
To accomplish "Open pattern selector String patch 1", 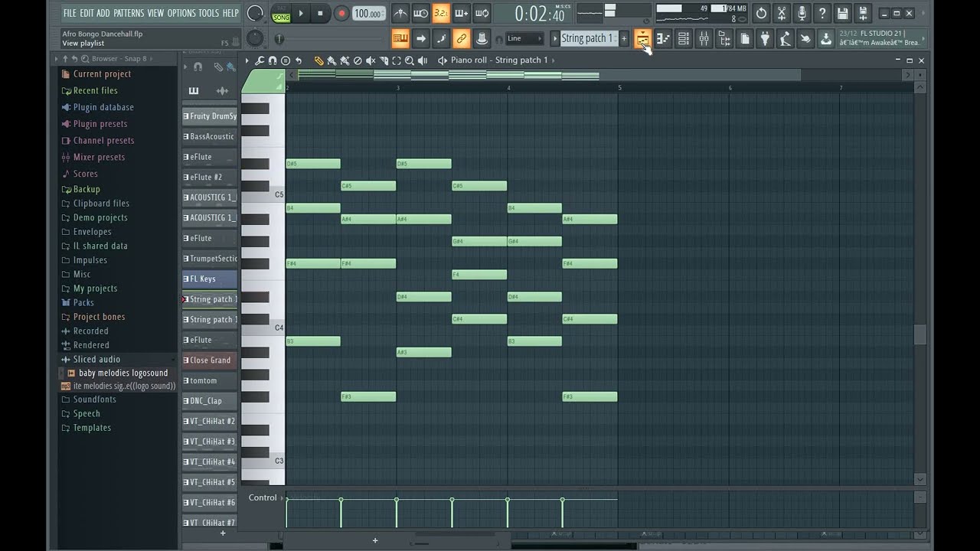I will [587, 38].
